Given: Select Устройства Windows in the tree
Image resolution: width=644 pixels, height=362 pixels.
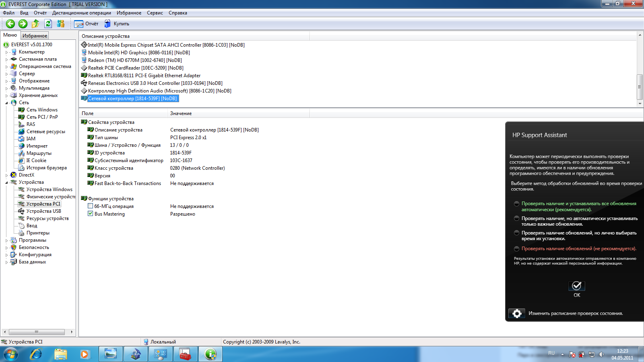Looking at the screenshot, I should point(50,189).
